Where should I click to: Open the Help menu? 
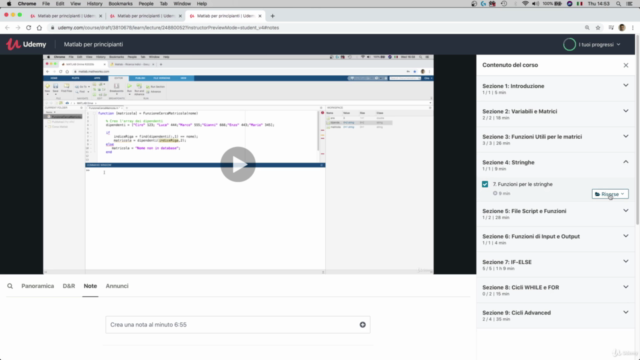click(x=202, y=4)
